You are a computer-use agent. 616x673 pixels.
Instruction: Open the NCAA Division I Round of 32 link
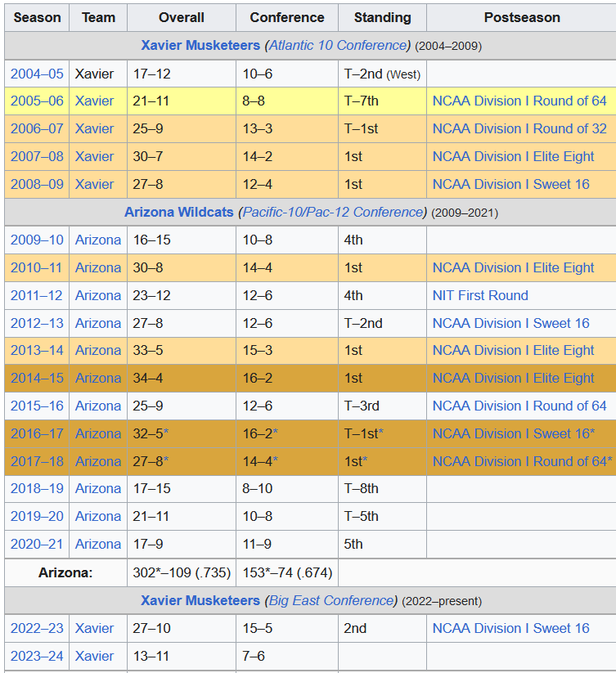(x=519, y=128)
